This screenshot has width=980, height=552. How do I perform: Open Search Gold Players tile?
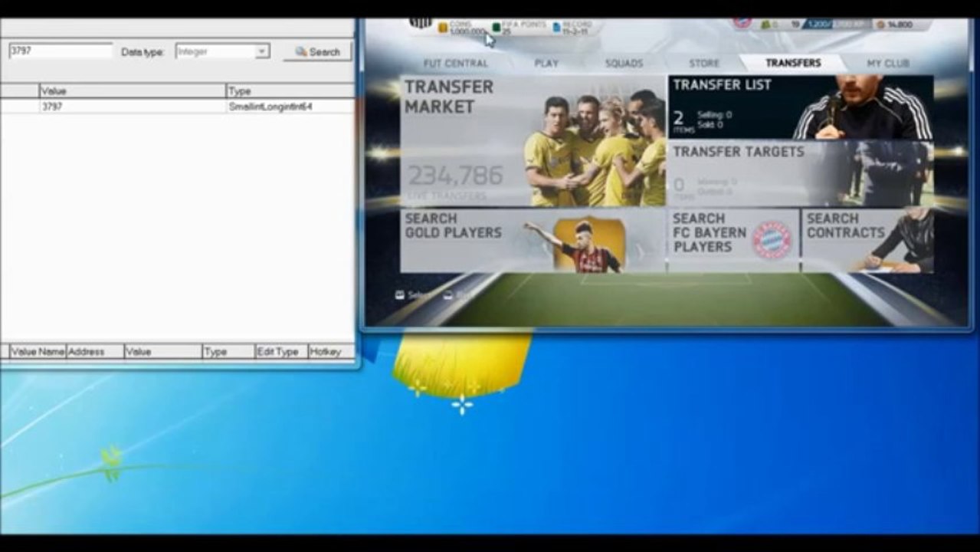pos(533,241)
